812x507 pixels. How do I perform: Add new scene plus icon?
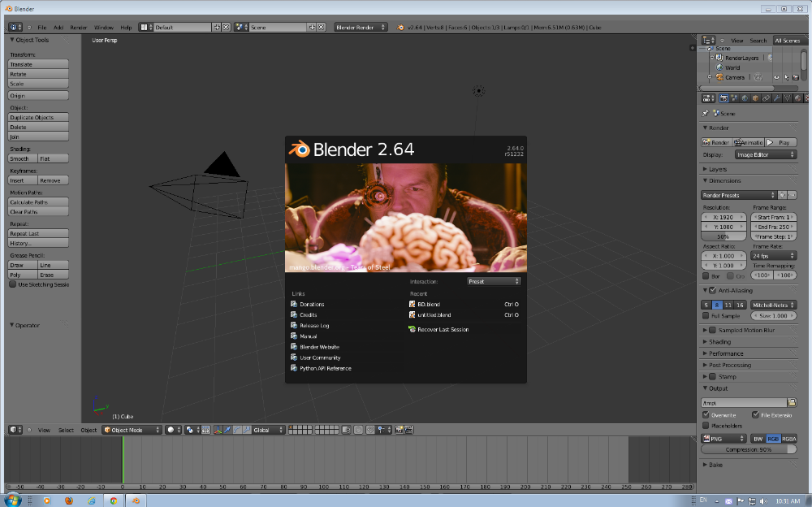tap(312, 27)
